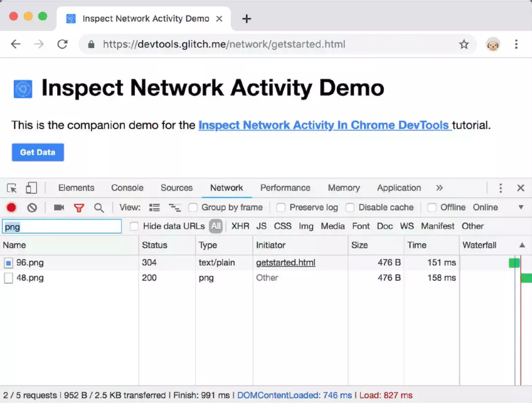Filter requests by Doc
This screenshot has height=403, width=532.
click(385, 226)
